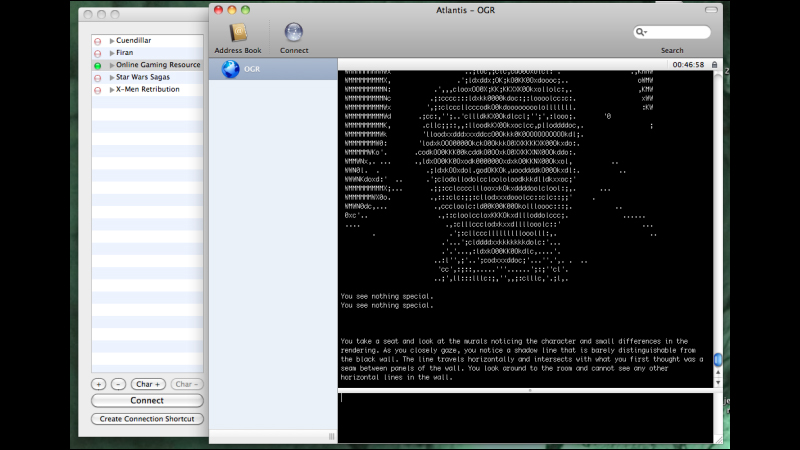Click Create Connection Shortcut button
Screen dimensions: 800x450
pos(147,419)
